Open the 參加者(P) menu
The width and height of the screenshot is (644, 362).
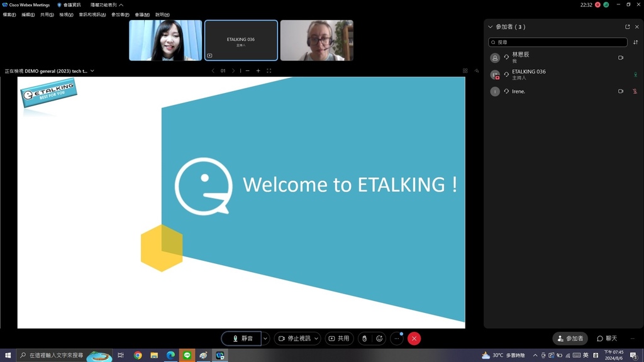click(120, 15)
